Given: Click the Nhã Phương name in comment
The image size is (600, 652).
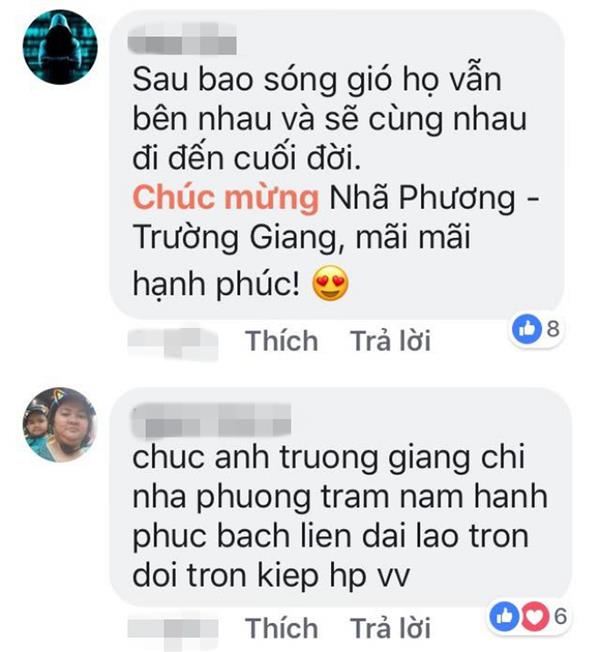Looking at the screenshot, I should pos(422,198).
